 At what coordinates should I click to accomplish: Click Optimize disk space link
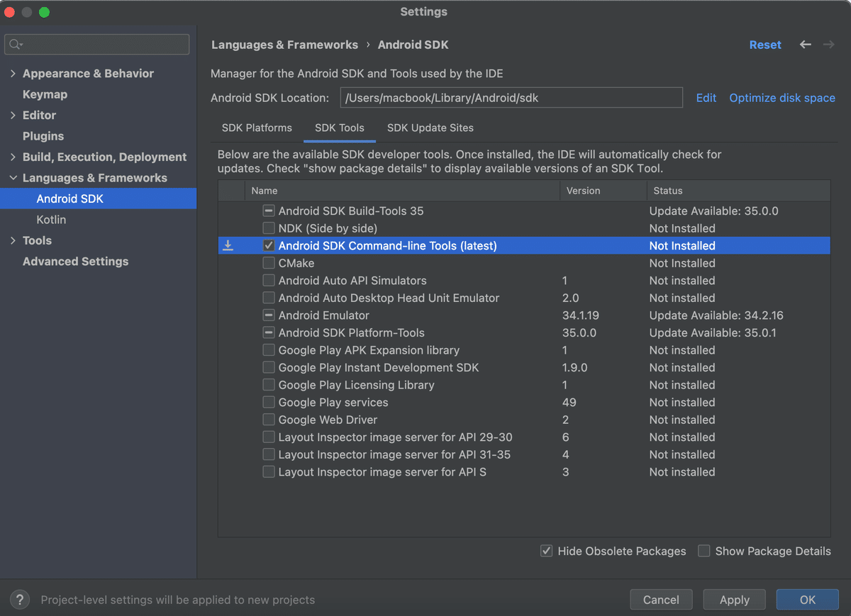coord(782,98)
